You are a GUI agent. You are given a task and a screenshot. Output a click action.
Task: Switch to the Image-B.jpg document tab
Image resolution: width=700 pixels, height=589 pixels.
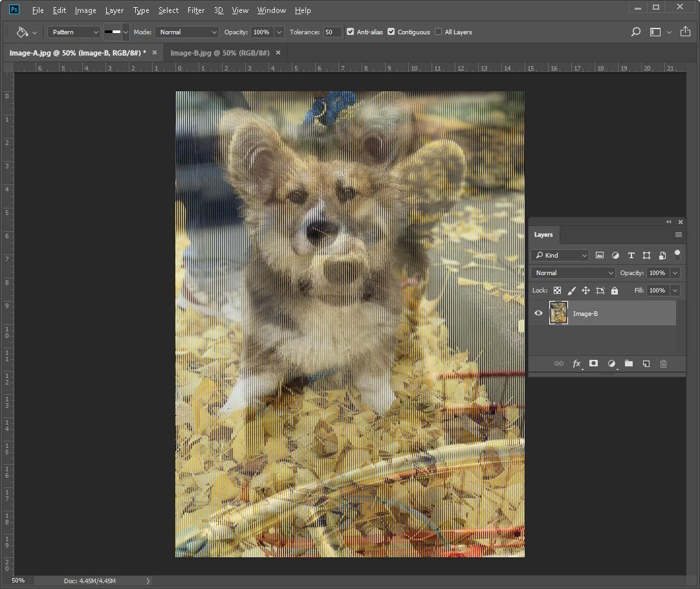pos(220,53)
